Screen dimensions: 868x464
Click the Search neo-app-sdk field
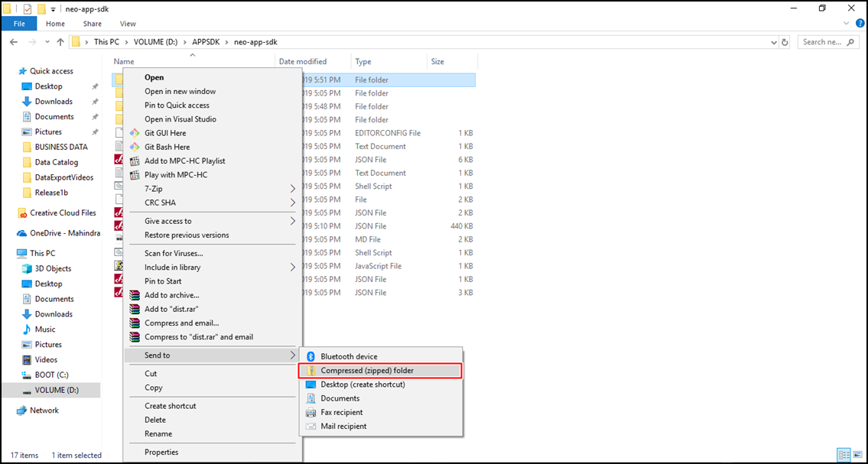(x=828, y=42)
